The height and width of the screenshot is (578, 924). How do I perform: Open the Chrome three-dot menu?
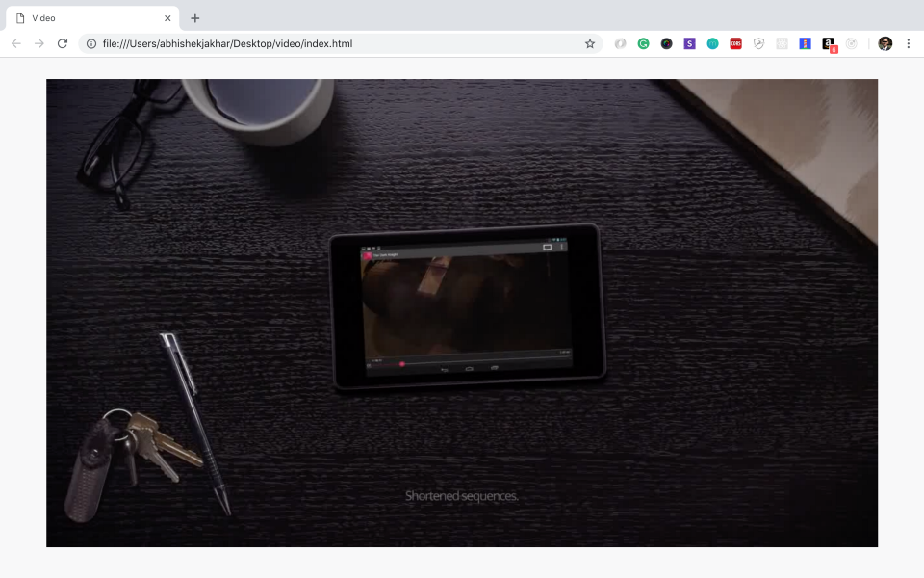908,43
